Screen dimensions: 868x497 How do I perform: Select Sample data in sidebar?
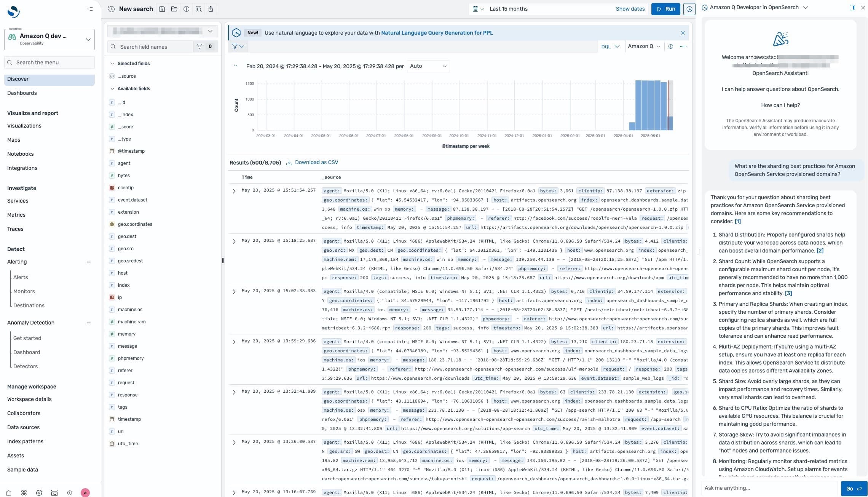click(x=22, y=470)
